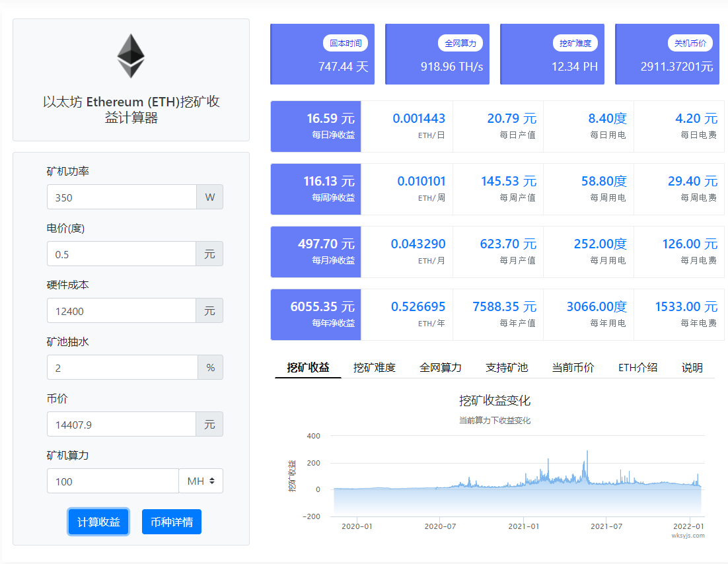Click the 497.70 元 monthly net profit

(326, 244)
